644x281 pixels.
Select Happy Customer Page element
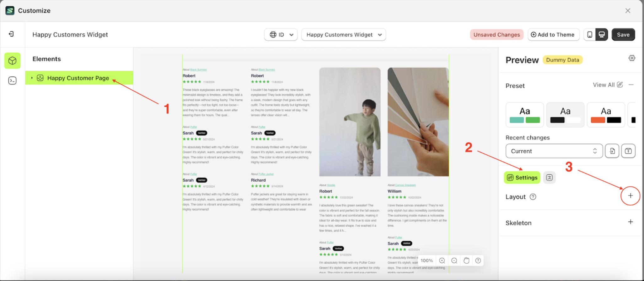point(79,78)
